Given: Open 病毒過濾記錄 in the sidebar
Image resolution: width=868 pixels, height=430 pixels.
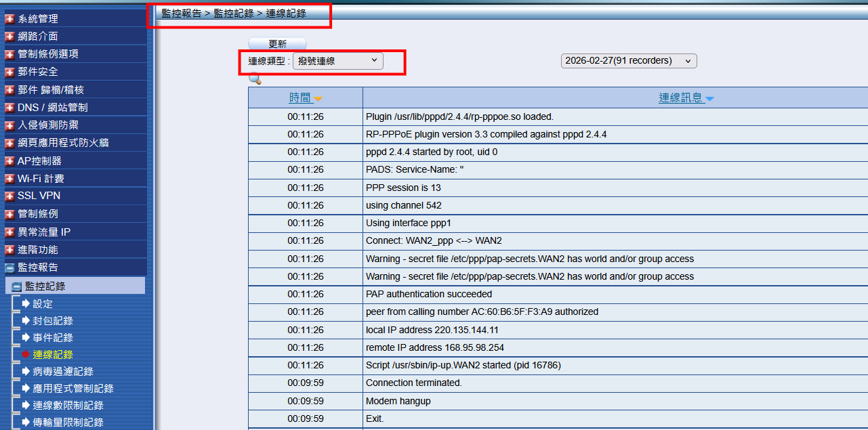Looking at the screenshot, I should tap(63, 371).
